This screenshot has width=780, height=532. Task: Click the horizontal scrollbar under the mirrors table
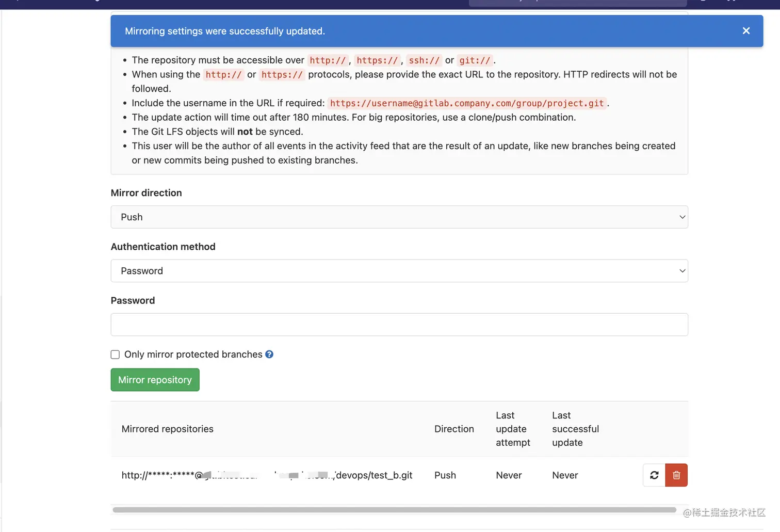(x=394, y=510)
